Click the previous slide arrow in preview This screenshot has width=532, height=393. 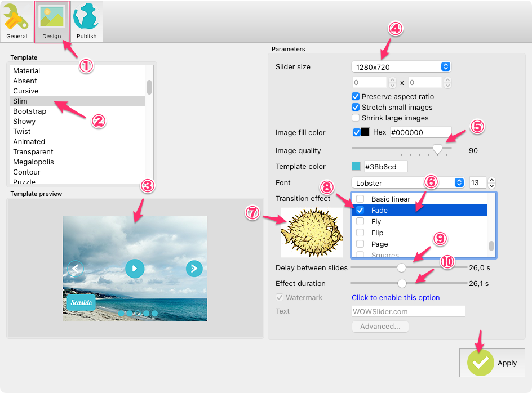click(76, 269)
